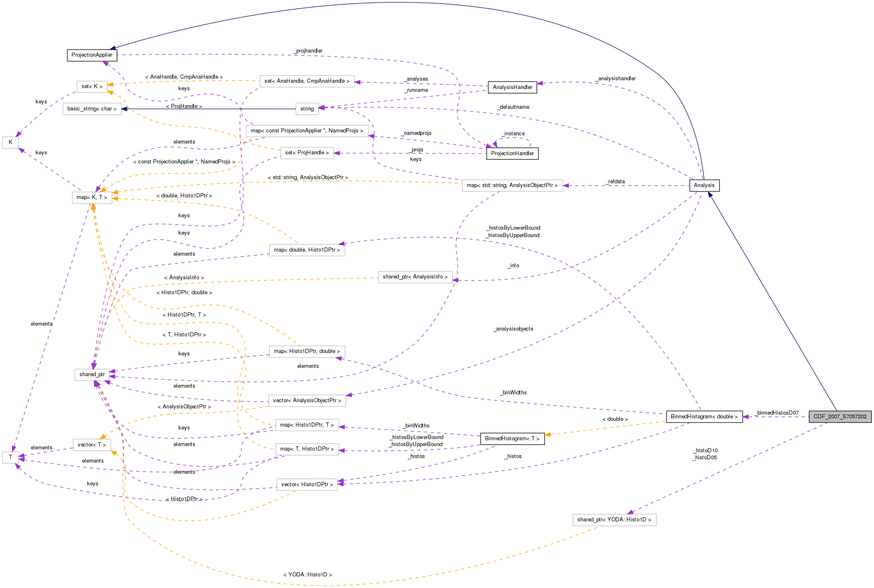Click map< double, Histo1DPtr > node
The width and height of the screenshot is (874, 588).
[x=307, y=250]
